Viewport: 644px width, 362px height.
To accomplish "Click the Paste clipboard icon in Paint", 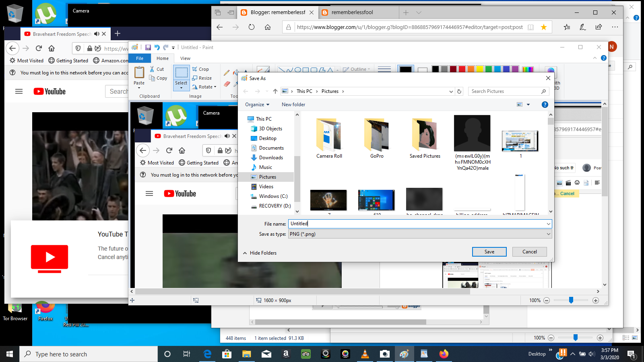I will (139, 72).
